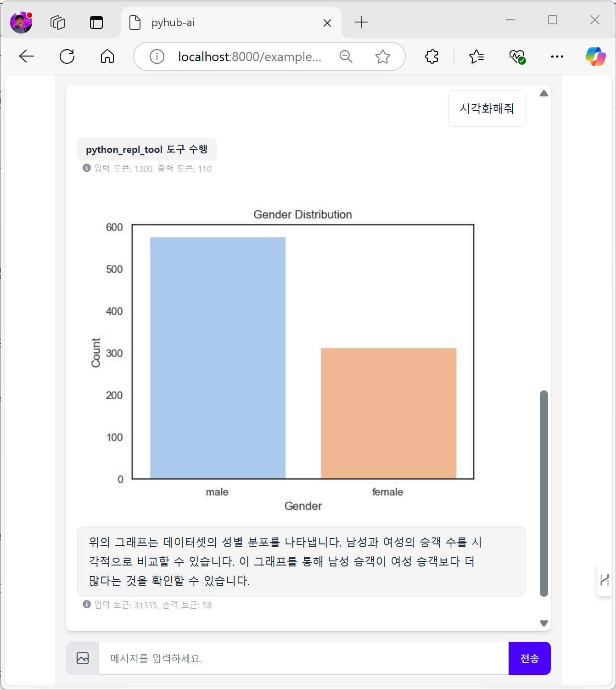Select the zoom search icon in address bar
This screenshot has width=616, height=690.
[x=346, y=57]
